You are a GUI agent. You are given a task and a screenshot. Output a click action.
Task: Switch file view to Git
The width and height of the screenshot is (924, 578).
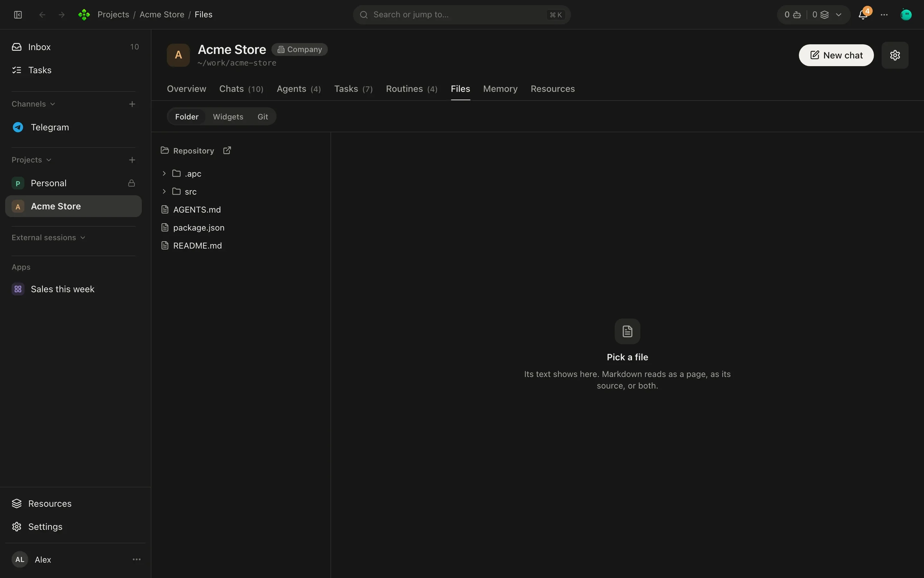(263, 117)
